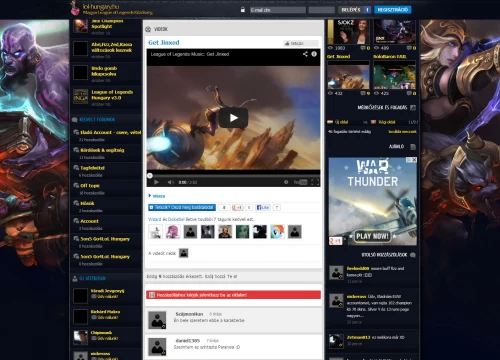Viewport: 500px width, 360px height.
Task: Click the video progress bar scrubber
Action: (150, 175)
